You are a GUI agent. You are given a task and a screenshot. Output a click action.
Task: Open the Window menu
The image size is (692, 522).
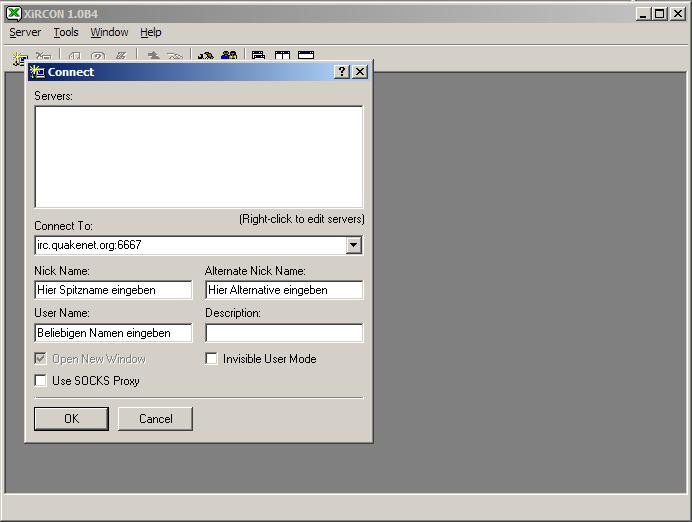click(x=109, y=32)
